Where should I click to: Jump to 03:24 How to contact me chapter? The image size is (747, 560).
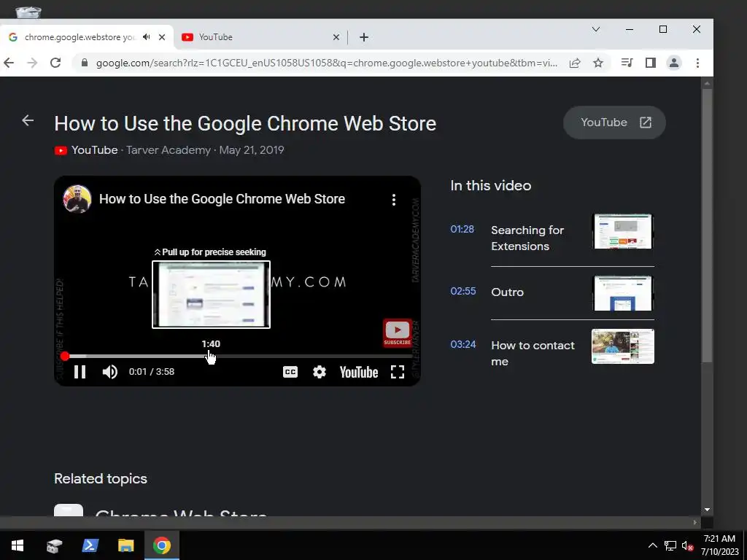click(552, 351)
